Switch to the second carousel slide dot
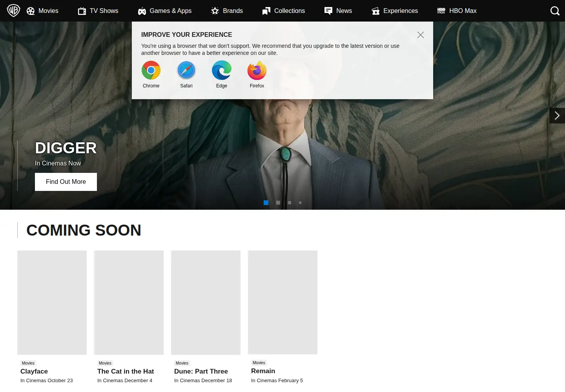This screenshot has width=565, height=392. (278, 203)
